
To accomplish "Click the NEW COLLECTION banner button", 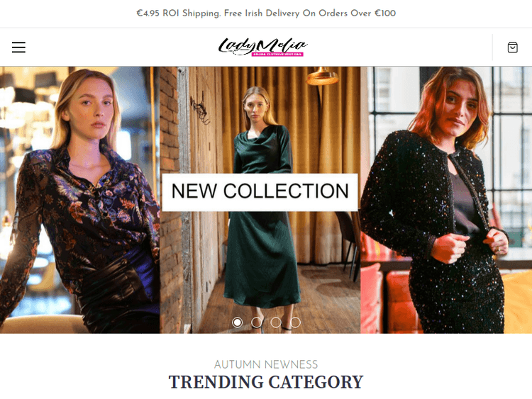I will coord(260,192).
